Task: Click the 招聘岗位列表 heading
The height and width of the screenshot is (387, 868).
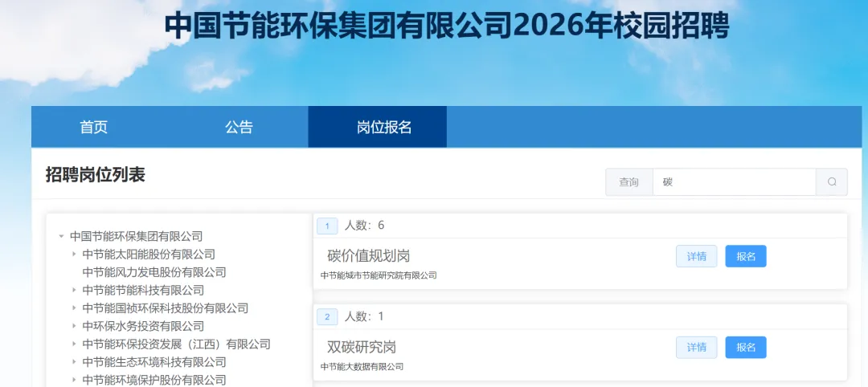Action: (x=95, y=175)
